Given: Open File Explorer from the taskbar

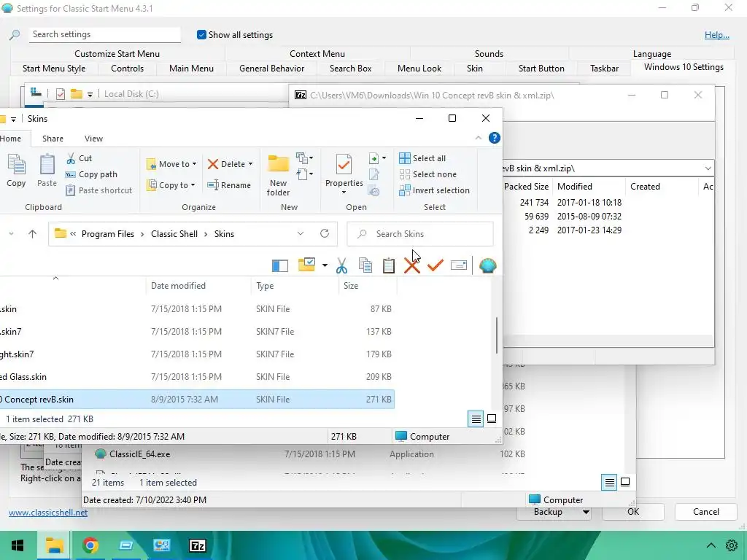Looking at the screenshot, I should tap(54, 545).
